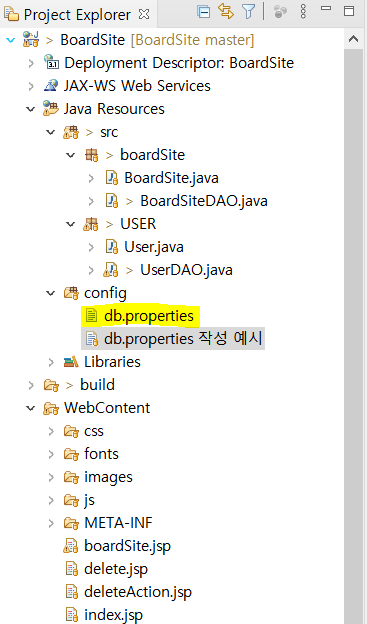Viewport: 367px width, 624px height.
Task: Click the build folder icon
Action: click(51, 385)
